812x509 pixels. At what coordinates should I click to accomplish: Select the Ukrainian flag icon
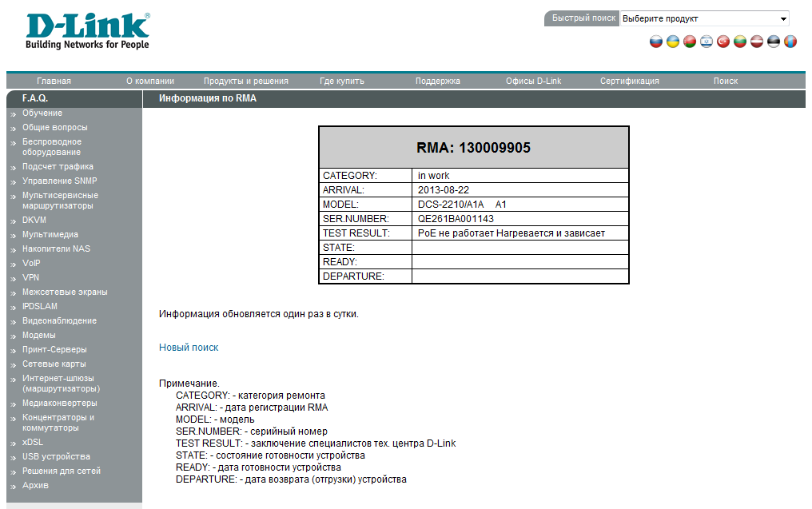click(x=673, y=42)
